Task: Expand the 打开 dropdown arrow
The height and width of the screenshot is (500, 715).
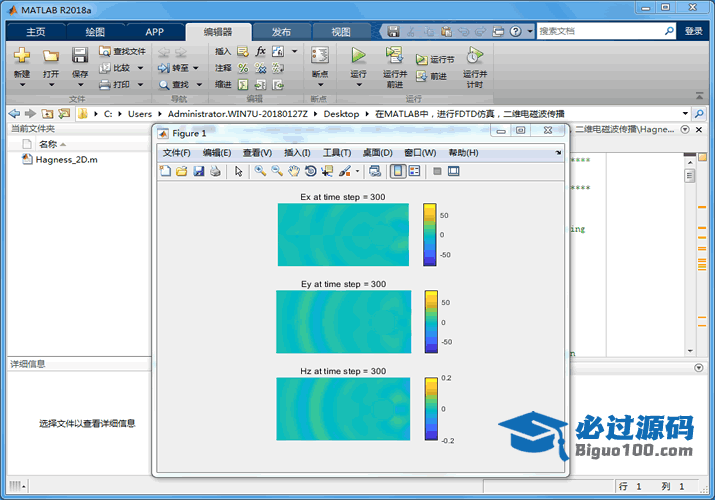Action: click(x=51, y=85)
